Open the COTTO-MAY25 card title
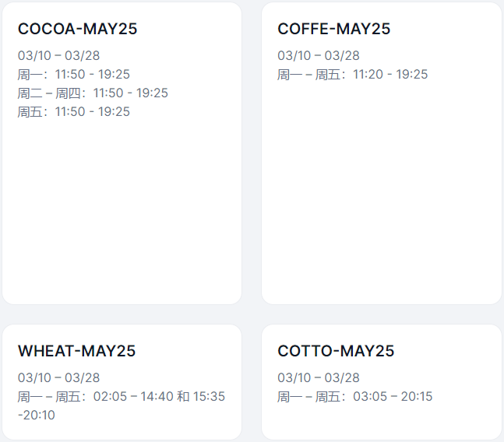504x442 pixels. [336, 351]
